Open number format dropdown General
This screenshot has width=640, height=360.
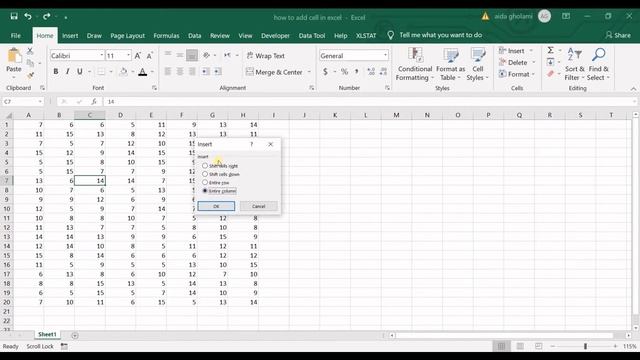pos(385,55)
